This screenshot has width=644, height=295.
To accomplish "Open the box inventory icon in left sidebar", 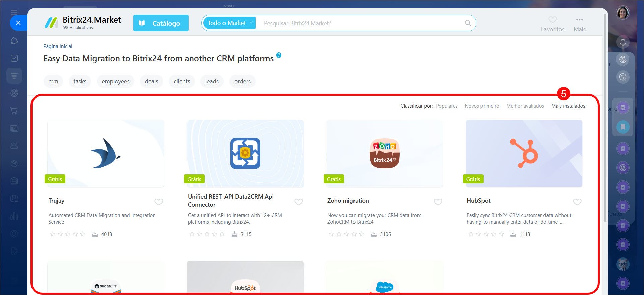I will (14, 164).
